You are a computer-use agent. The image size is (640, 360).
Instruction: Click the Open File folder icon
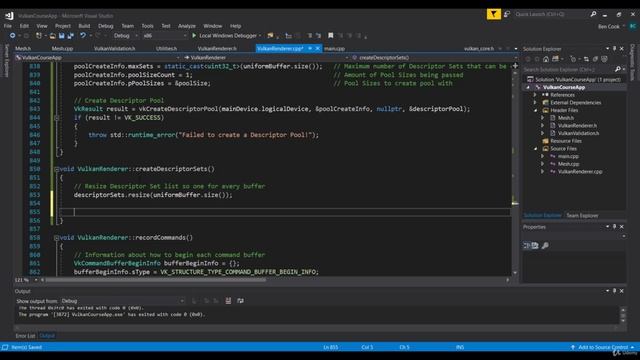pos(53,36)
